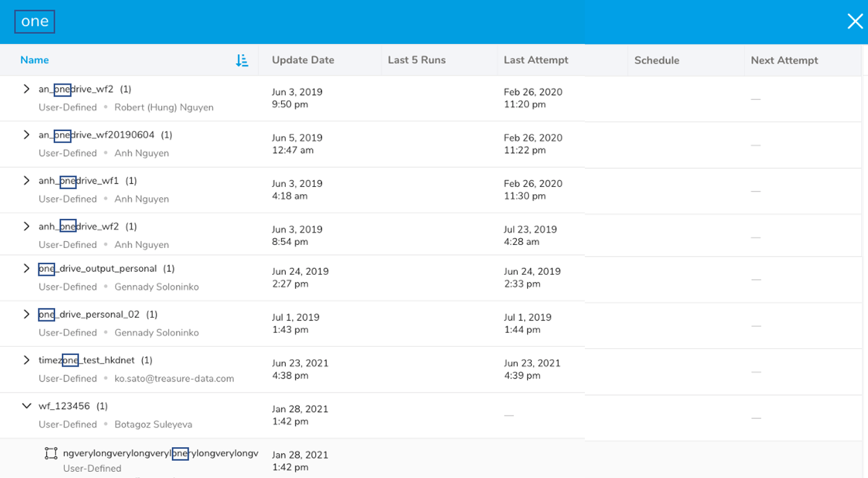
Task: Expand the an_onedrive_wf2 project row
Action: coord(26,89)
